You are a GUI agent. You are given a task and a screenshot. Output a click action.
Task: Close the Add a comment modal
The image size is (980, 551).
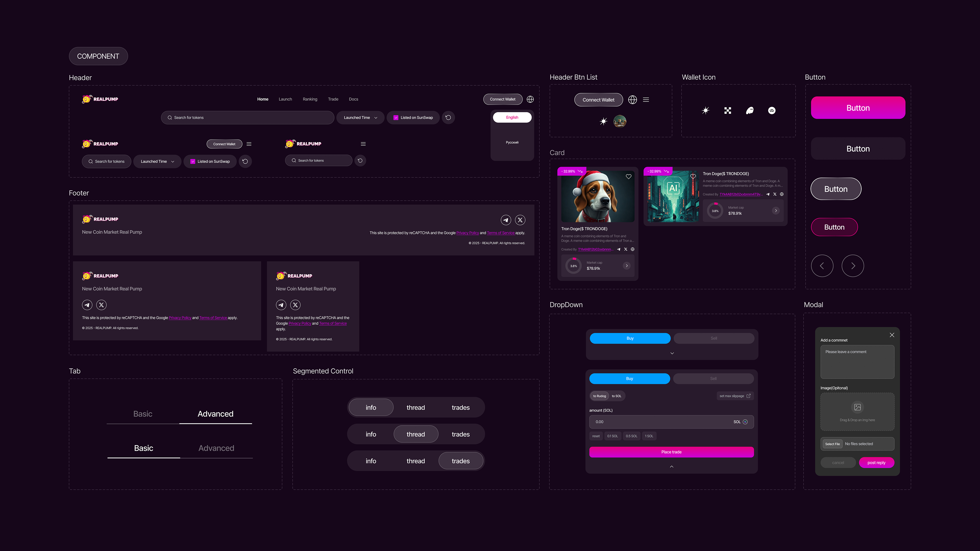(x=892, y=335)
